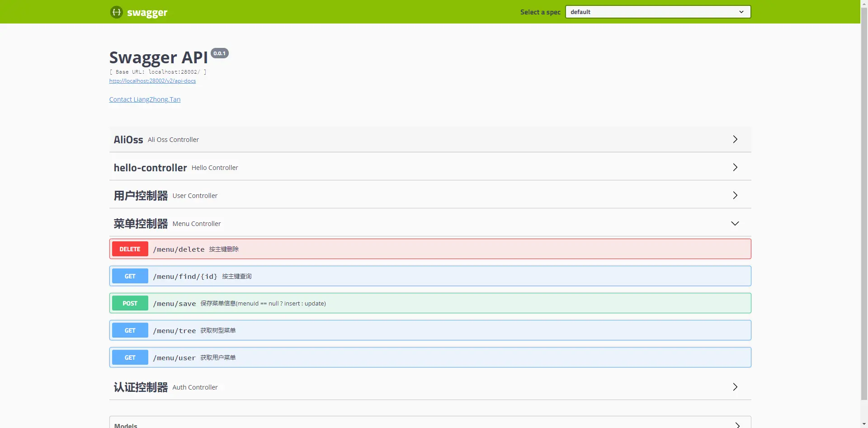Open the /menu/user endpoint path

pyautogui.click(x=175, y=358)
